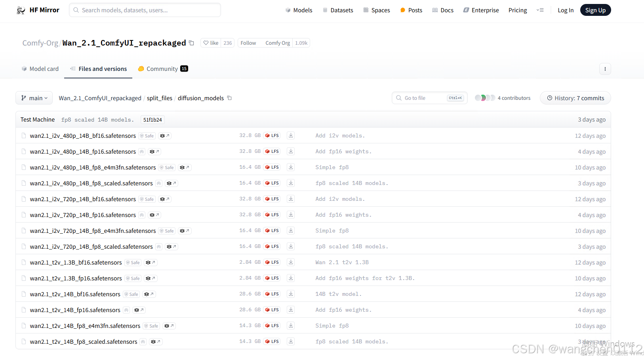Open file info badge for wan2.1_i2v_720p_14B_fp8_scaled
The height and width of the screenshot is (360, 644).
point(171,247)
